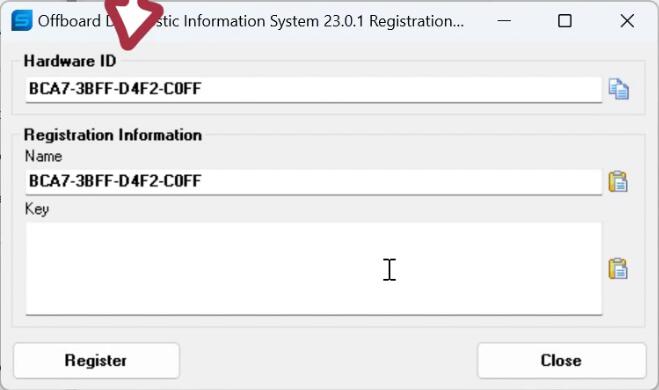Place cursor in the Name field

[314, 182]
